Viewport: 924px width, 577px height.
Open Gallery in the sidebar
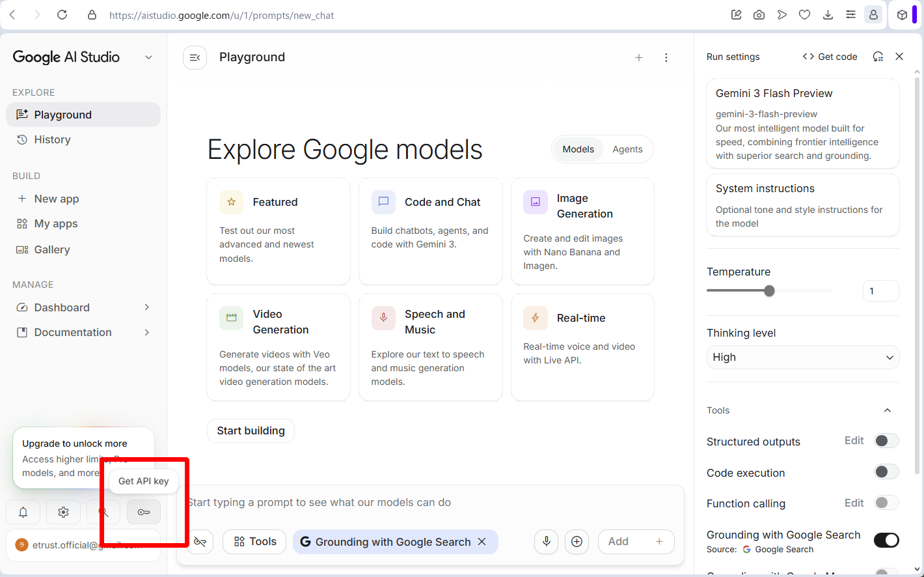(x=83, y=249)
